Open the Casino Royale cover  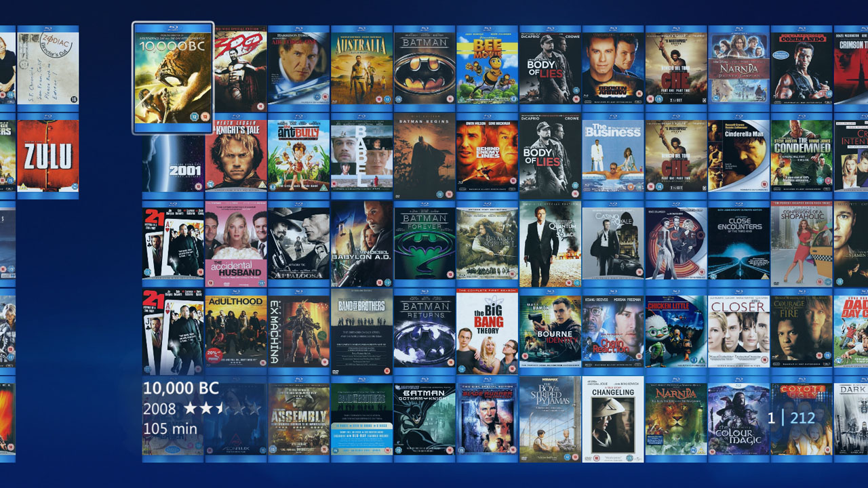pyautogui.click(x=612, y=244)
